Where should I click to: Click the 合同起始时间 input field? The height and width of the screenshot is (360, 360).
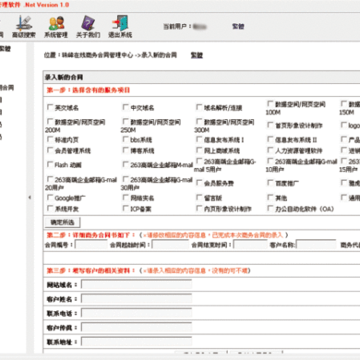pyautogui.click(x=171, y=245)
